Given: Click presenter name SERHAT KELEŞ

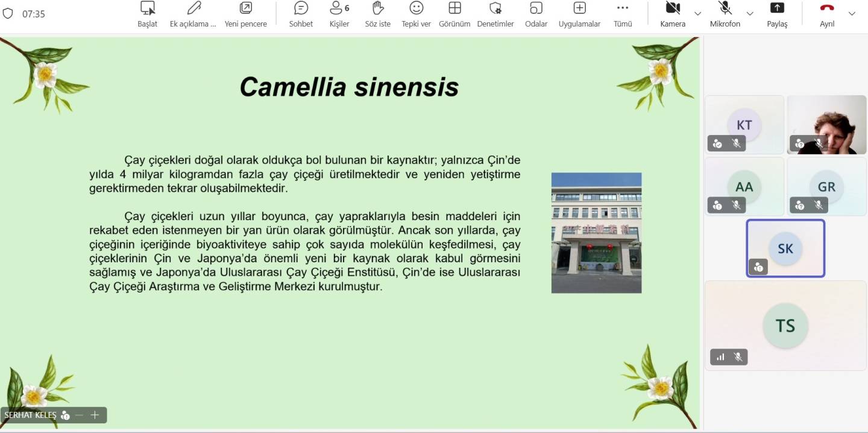Looking at the screenshot, I should (x=30, y=415).
